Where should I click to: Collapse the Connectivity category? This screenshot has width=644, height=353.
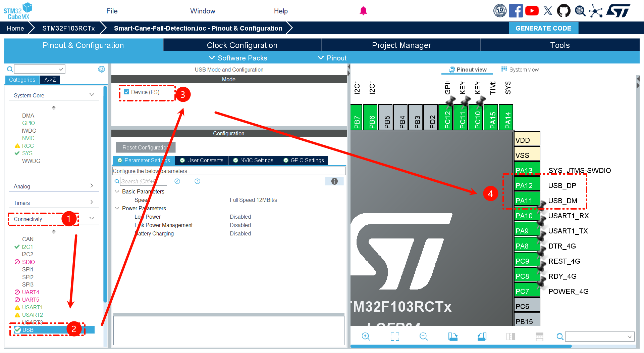click(92, 219)
